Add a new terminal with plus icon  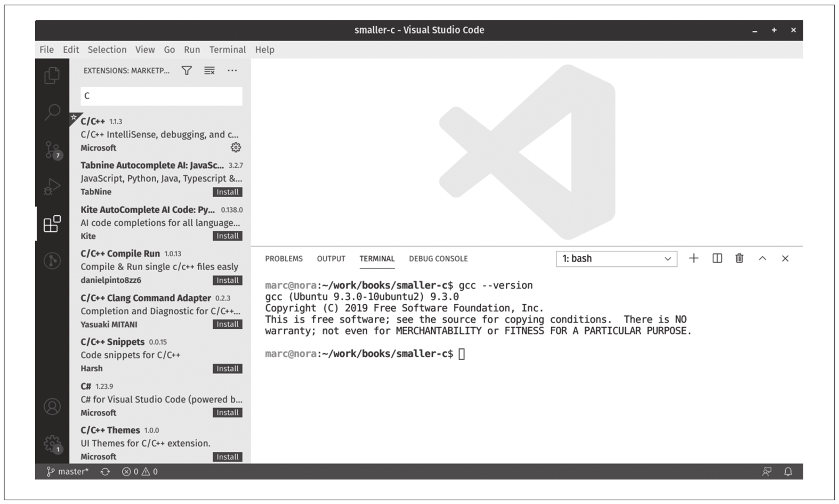click(x=693, y=258)
